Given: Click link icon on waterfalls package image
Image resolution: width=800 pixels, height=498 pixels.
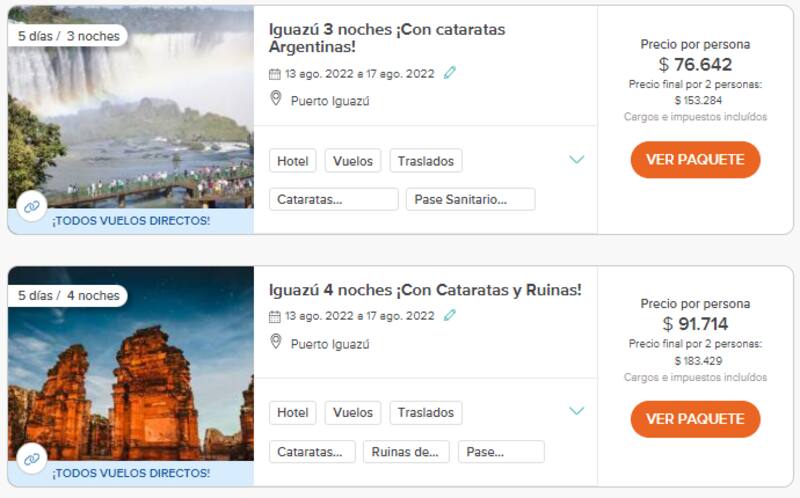Looking at the screenshot, I should (31, 207).
